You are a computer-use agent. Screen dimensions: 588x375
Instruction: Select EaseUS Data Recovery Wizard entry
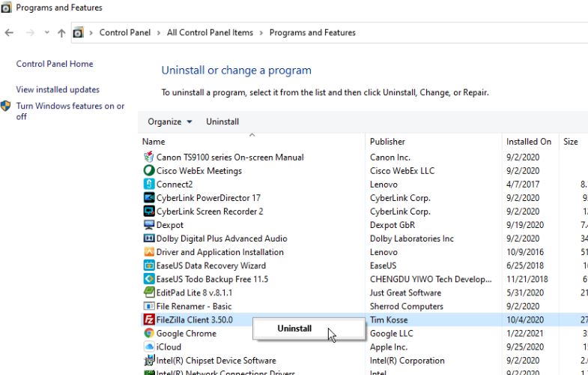[211, 265]
